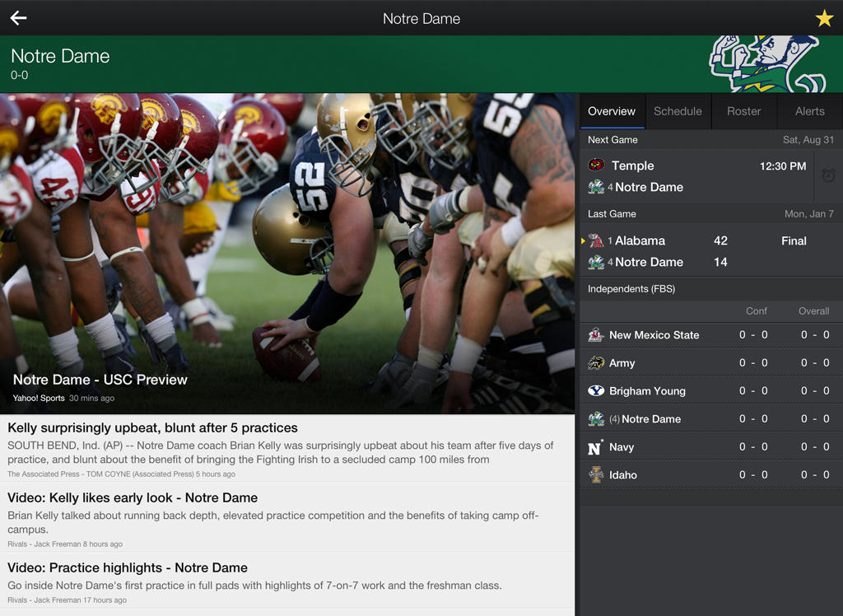The height and width of the screenshot is (616, 843).
Task: Go back using the arrow icon
Action: click(18, 18)
